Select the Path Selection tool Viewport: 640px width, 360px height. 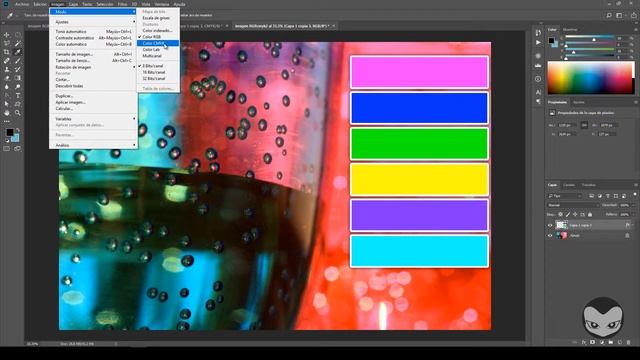(7, 104)
